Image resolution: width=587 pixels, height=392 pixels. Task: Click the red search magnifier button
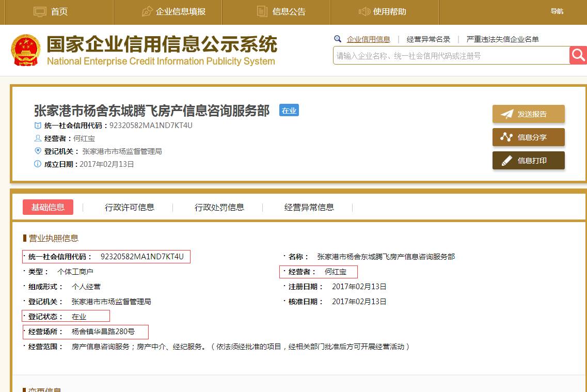578,55
